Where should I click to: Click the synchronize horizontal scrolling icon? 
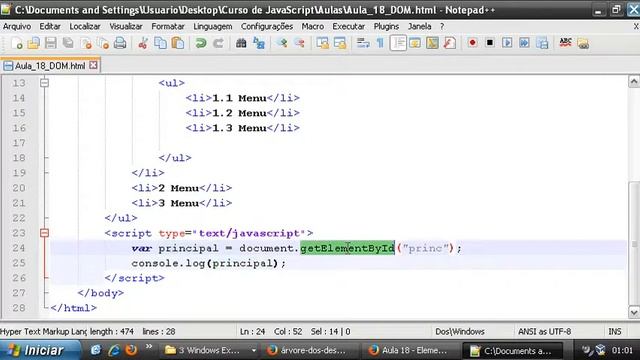pyautogui.click(x=339, y=43)
